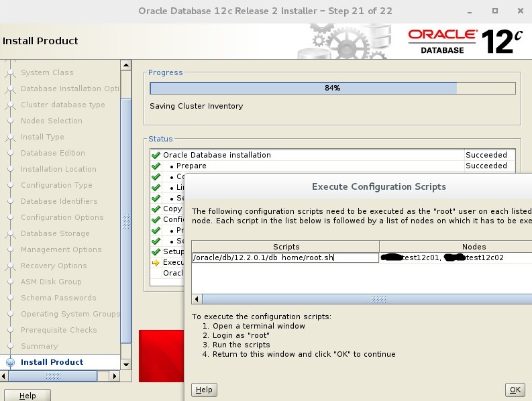Select the Cluster database type step
This screenshot has width=532, height=401.
(63, 105)
